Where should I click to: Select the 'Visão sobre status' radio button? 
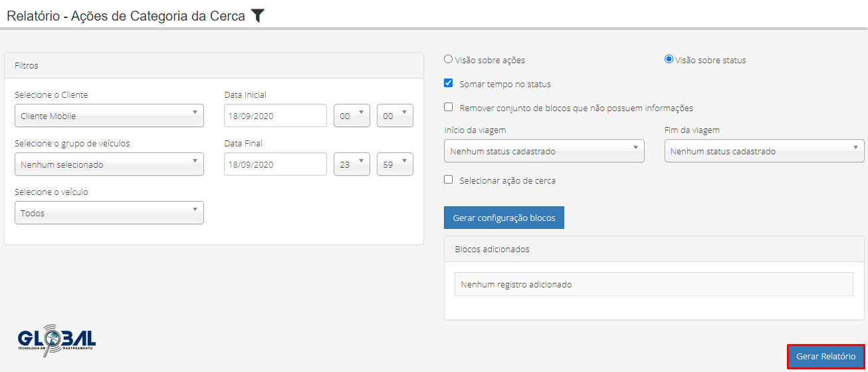[x=669, y=59]
